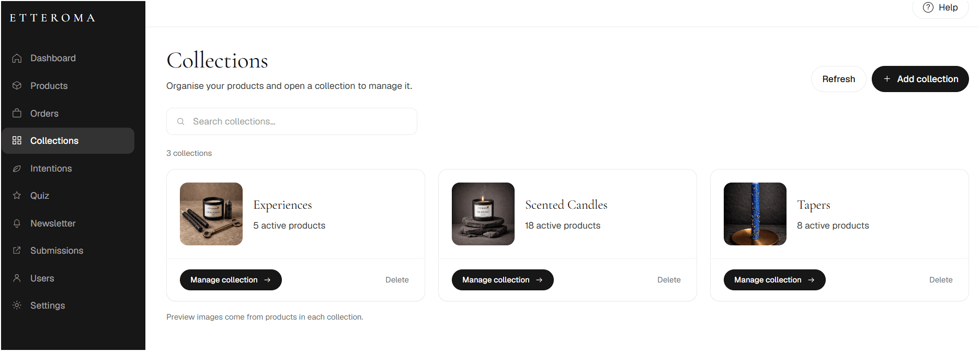This screenshot has height=351, width=980.
Task: Click the "8 active products" text
Action: click(x=833, y=225)
